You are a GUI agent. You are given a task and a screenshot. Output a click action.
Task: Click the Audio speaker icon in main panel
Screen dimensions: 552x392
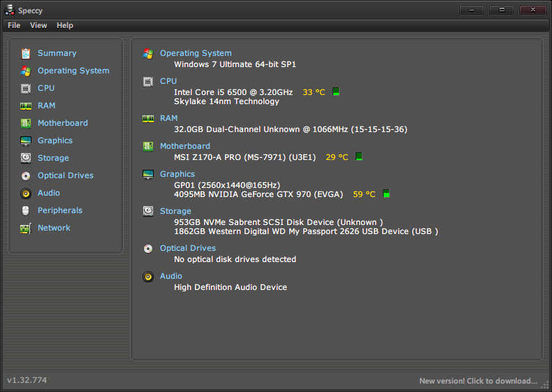pos(148,277)
